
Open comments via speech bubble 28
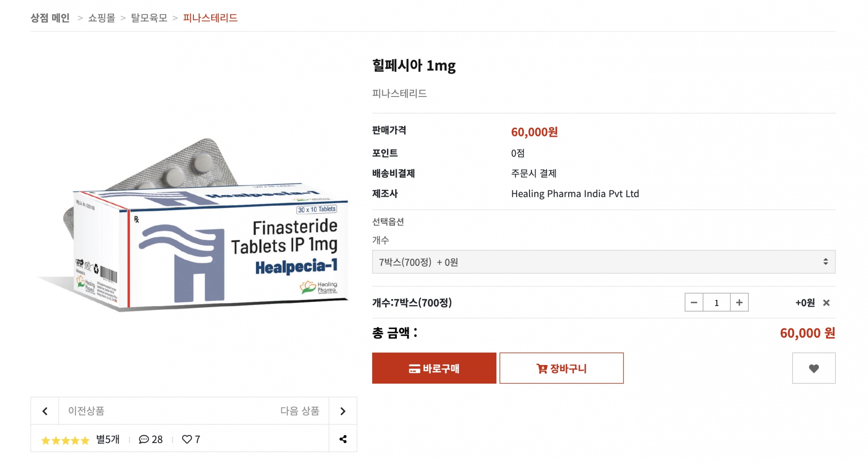click(x=150, y=439)
